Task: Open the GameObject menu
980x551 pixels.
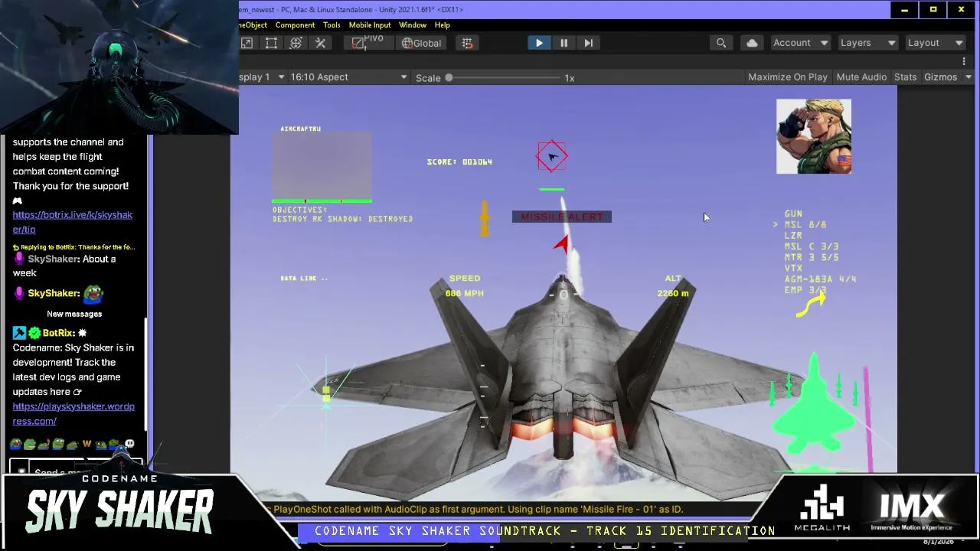Action: [253, 24]
